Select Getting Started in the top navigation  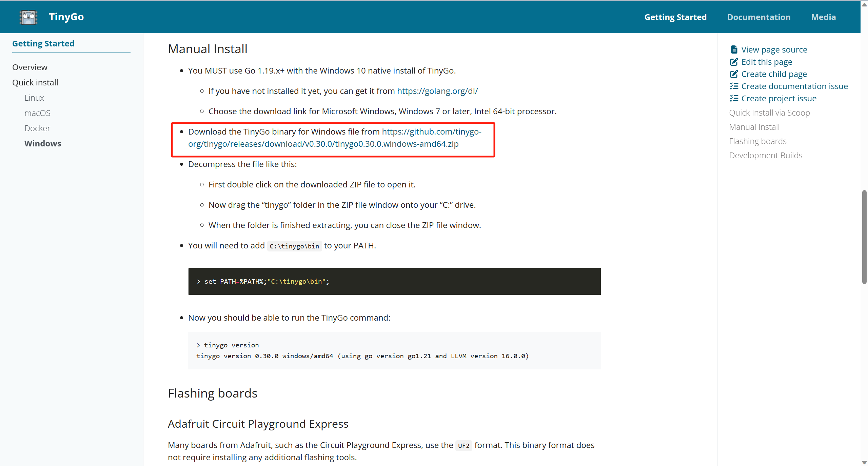675,17
